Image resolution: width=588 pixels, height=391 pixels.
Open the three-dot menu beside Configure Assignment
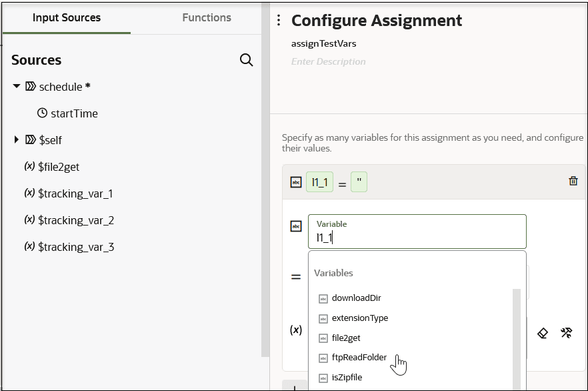pos(279,21)
